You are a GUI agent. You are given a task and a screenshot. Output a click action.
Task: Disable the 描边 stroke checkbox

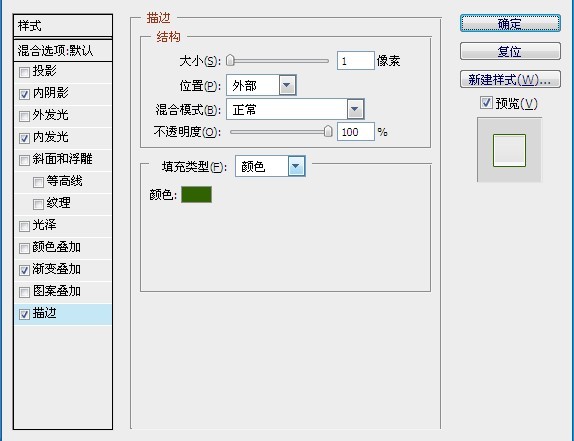[x=24, y=314]
